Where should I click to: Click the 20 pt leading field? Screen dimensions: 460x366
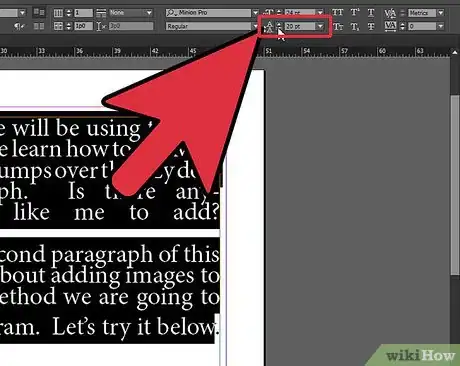click(x=300, y=26)
